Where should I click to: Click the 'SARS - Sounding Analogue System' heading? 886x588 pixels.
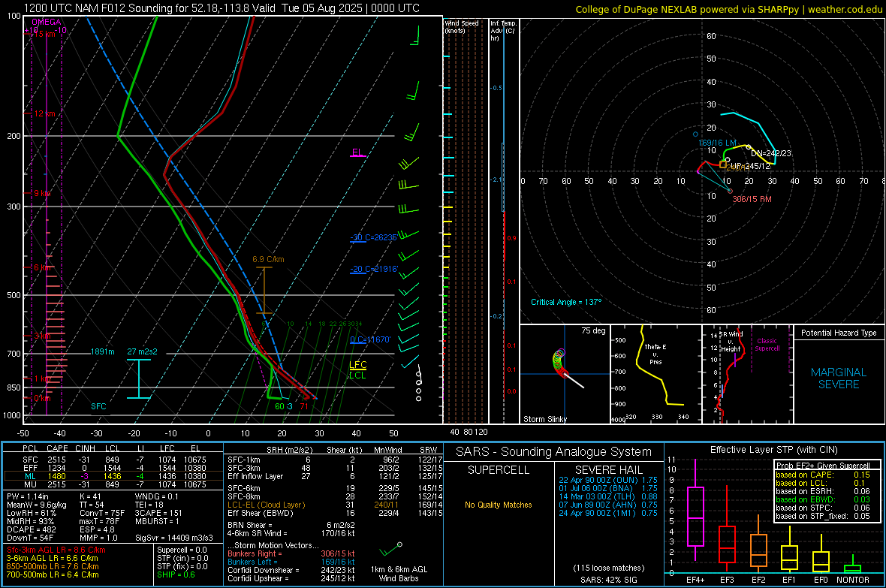(x=553, y=452)
